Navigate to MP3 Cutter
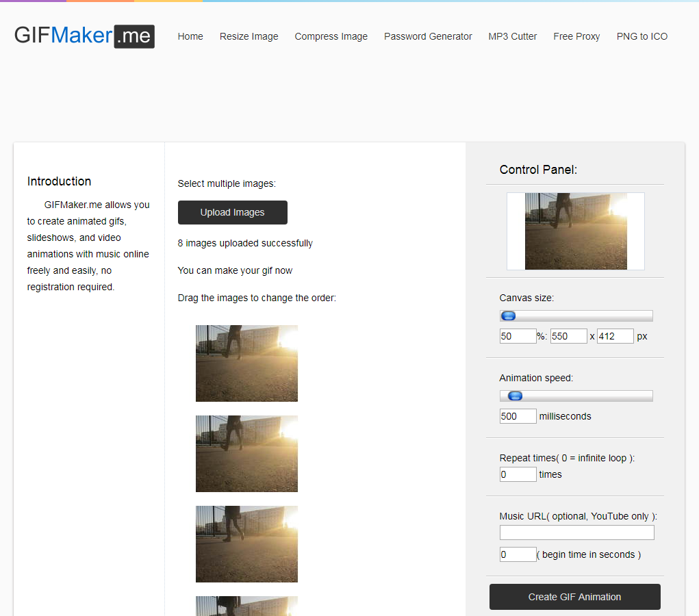The image size is (699, 616). point(513,36)
